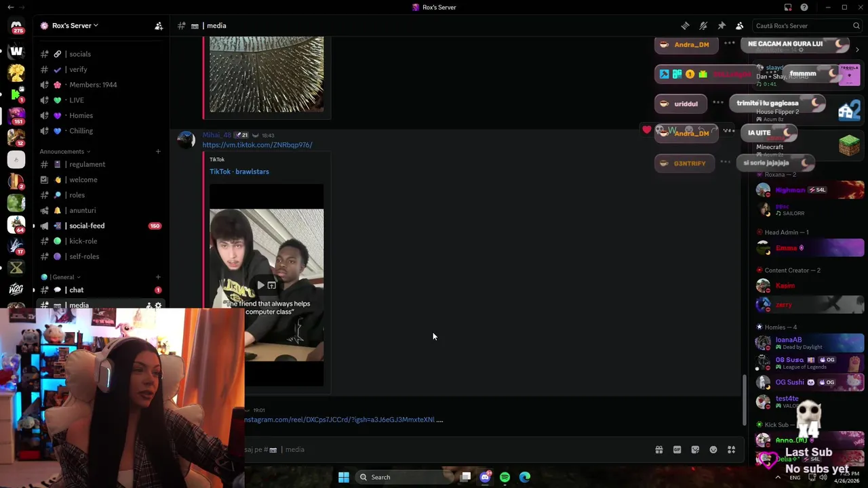Open the kick-role channel

(x=100, y=241)
